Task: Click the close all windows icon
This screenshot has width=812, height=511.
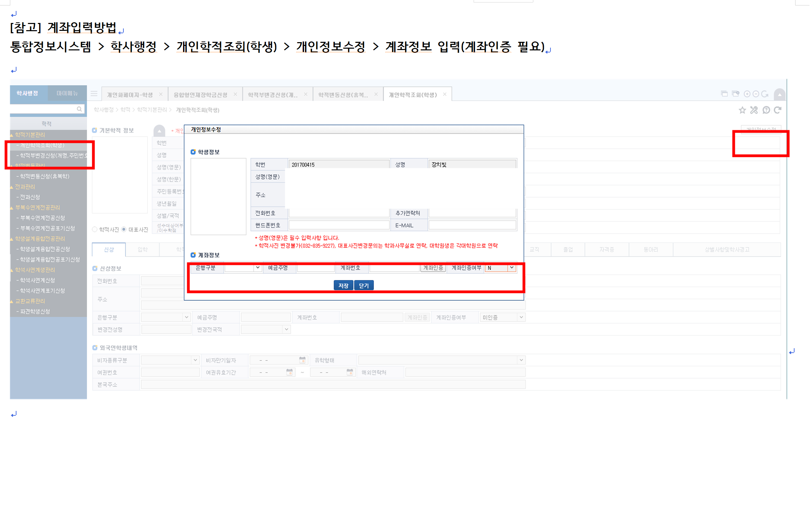Action: point(736,94)
